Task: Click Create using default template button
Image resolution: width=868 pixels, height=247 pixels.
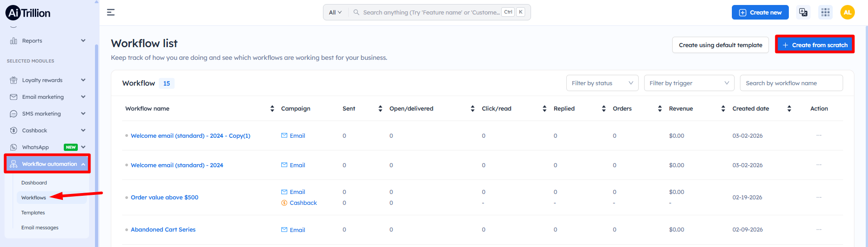Action: coord(720,45)
